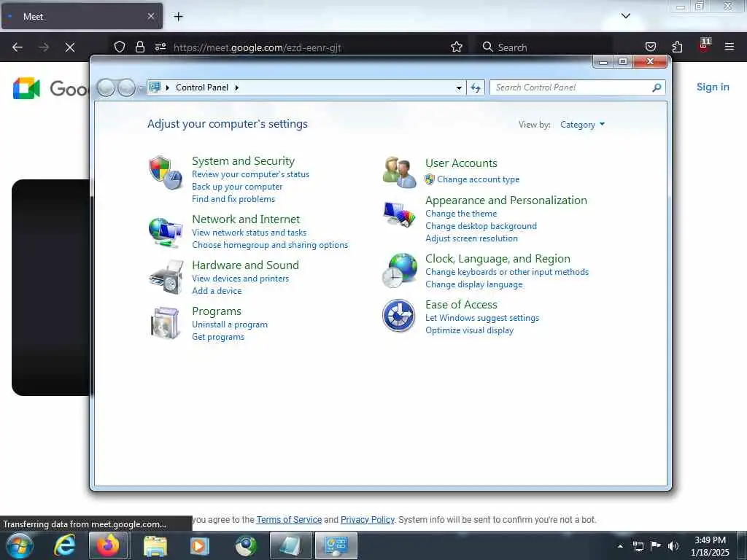Click the Ease of Access icon
The image size is (747, 560).
pos(399,315)
